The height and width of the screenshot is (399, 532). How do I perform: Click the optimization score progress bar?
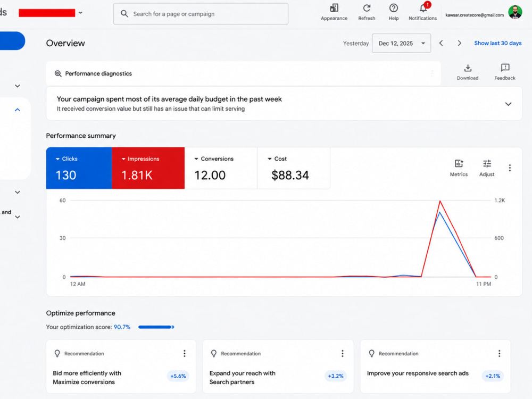point(156,327)
